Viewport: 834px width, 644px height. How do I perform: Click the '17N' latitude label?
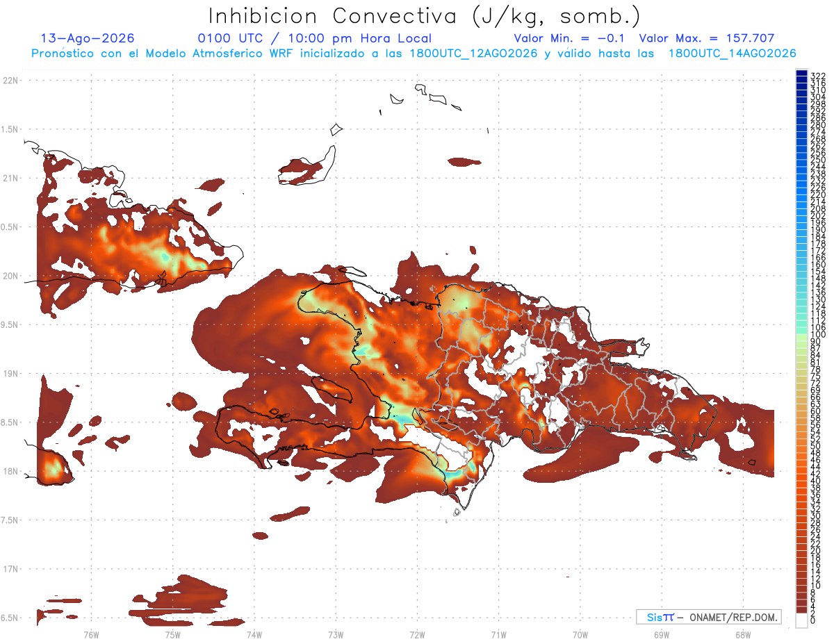(x=10, y=569)
